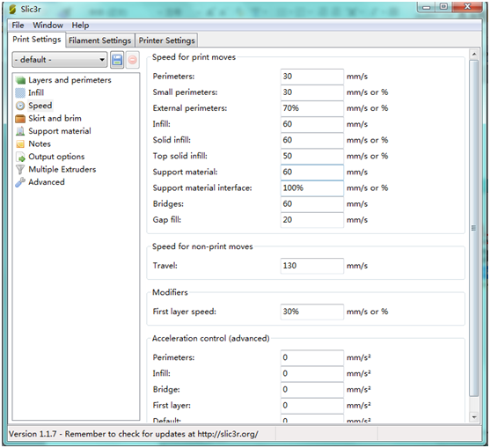The width and height of the screenshot is (490, 448).
Task: Select Multiple Extruders label in the tree
Action: pyautogui.click(x=62, y=170)
